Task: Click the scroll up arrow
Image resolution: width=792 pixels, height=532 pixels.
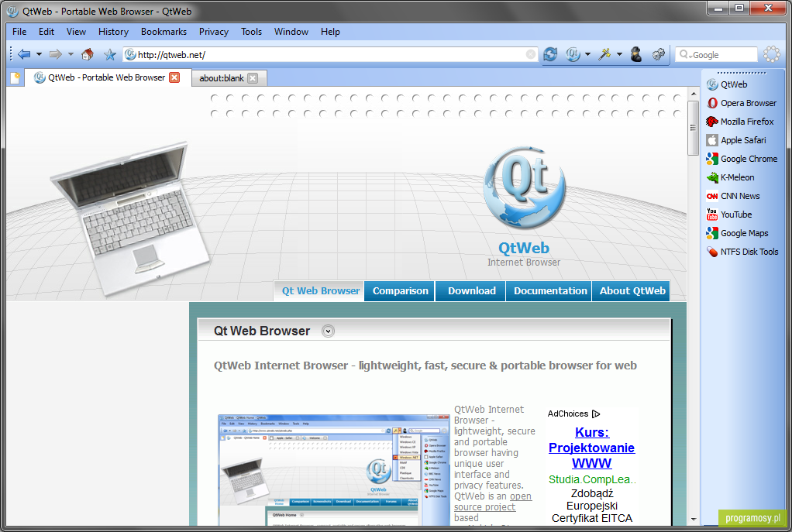Action: tap(693, 94)
